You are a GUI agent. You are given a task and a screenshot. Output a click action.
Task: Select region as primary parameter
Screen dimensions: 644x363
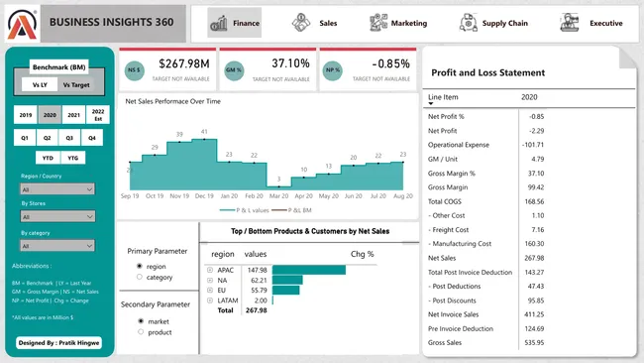(x=140, y=267)
